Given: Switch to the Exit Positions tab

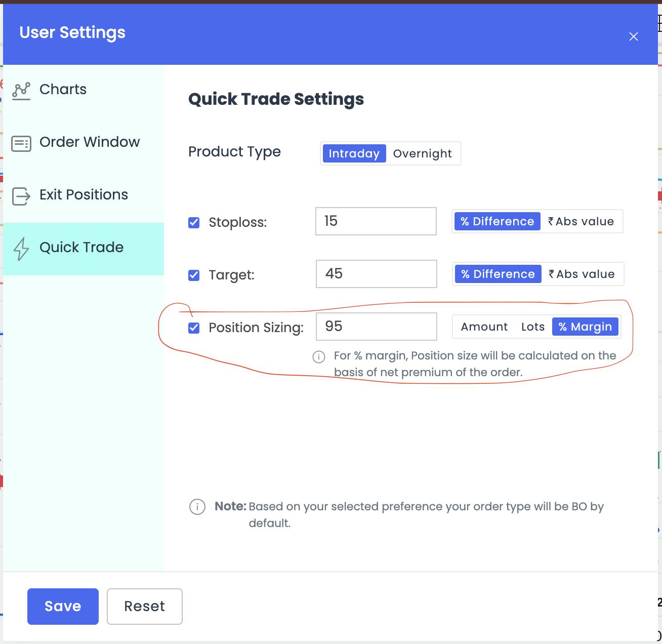Looking at the screenshot, I should (x=84, y=195).
